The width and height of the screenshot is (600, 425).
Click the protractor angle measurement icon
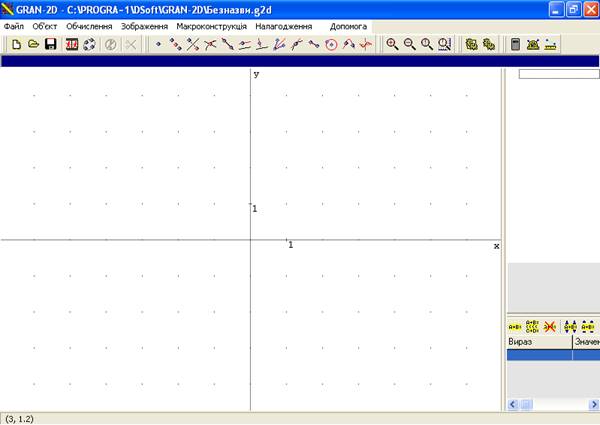533,44
